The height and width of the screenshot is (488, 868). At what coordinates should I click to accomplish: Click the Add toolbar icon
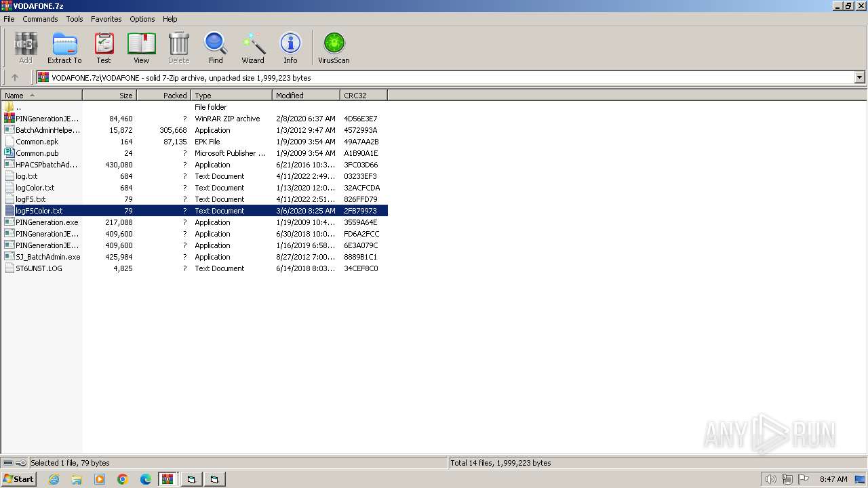click(x=26, y=48)
